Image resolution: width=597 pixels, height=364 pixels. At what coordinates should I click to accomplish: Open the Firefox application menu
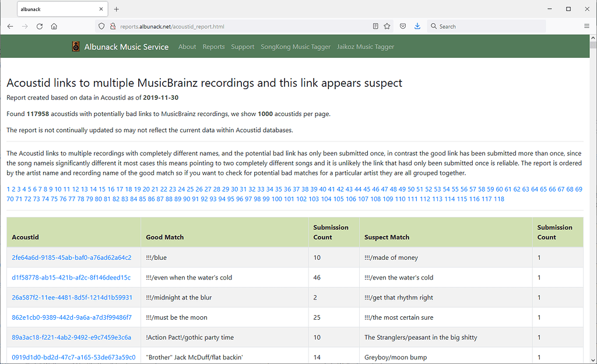[587, 26]
